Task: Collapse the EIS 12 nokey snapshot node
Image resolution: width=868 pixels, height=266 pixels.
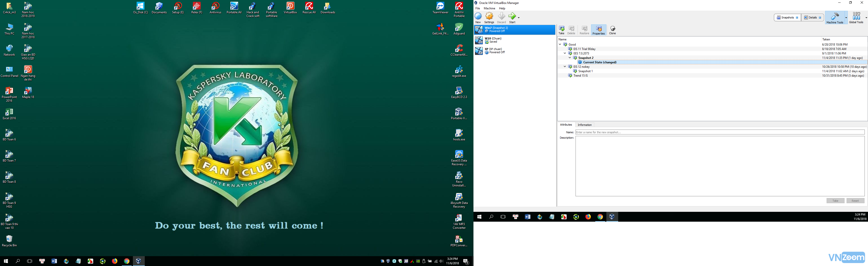Action: click(x=565, y=67)
